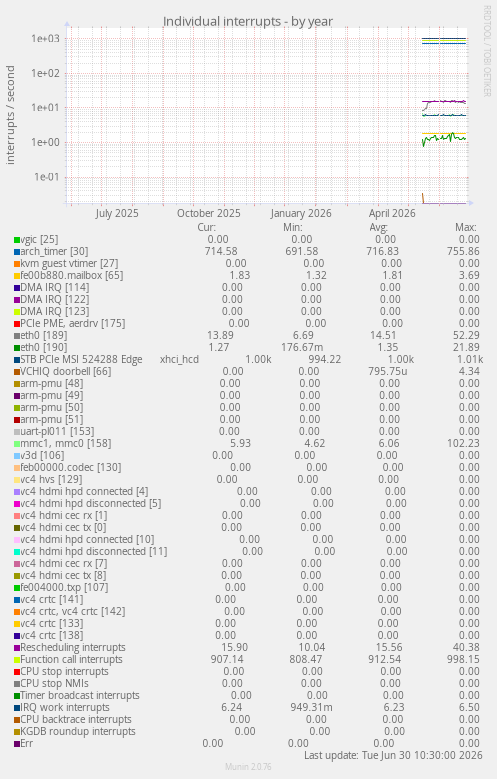Click the 'Cur:' column header
Screen dimensions: 497x779
206,228
